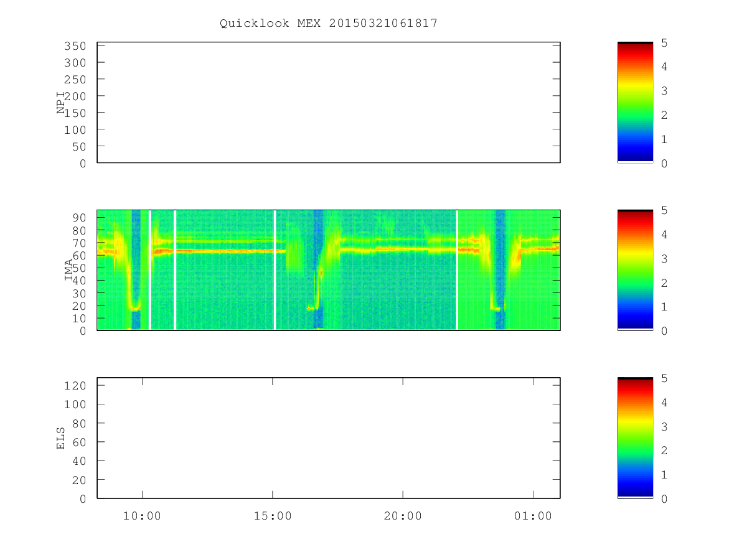
Task: Click the blue vertical band before 10:00 in IMA
Action: tap(136, 270)
